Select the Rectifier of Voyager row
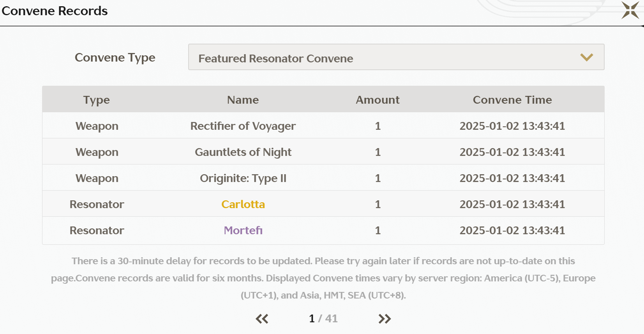Viewport: 644px width, 334px height. pos(323,125)
